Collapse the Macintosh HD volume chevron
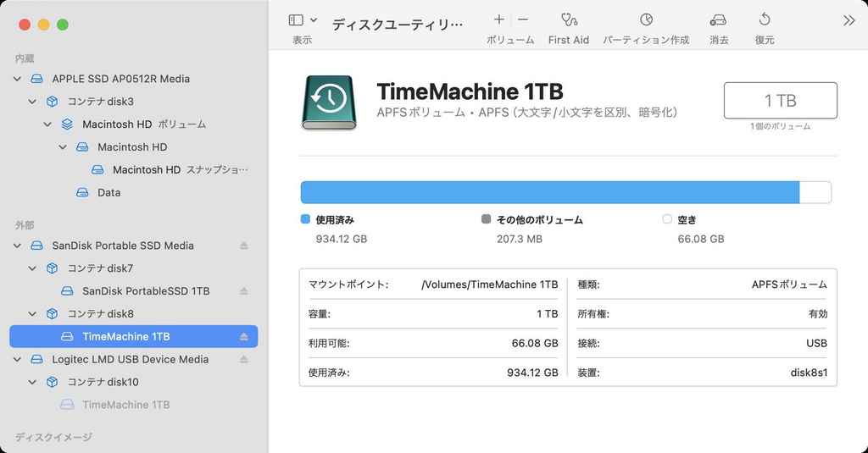This screenshot has width=868, height=453. 63,147
